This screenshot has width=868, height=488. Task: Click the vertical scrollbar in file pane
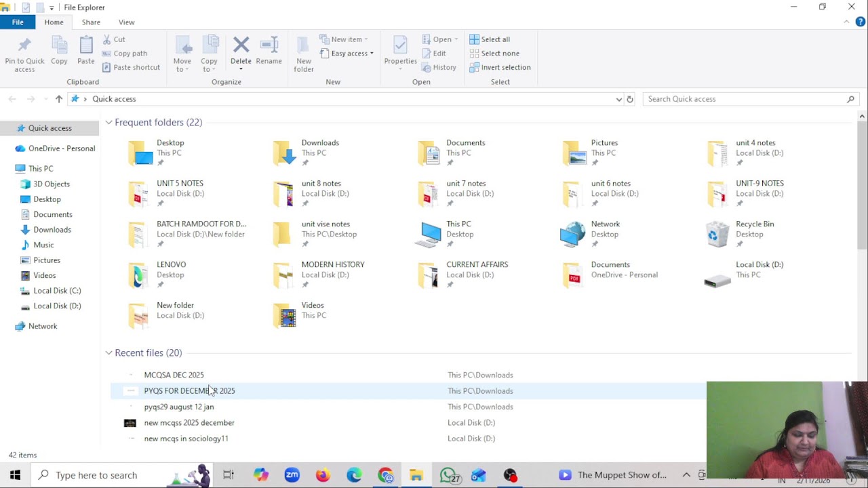pos(862,185)
